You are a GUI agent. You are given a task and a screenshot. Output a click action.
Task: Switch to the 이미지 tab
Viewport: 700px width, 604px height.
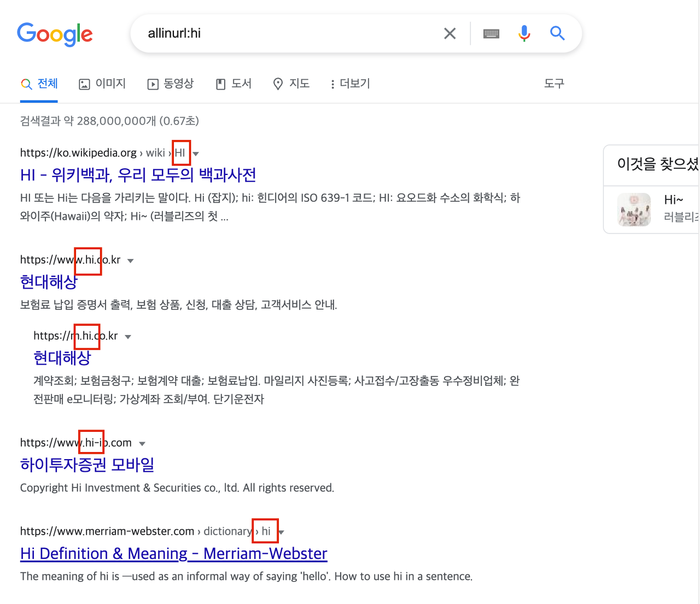click(102, 84)
